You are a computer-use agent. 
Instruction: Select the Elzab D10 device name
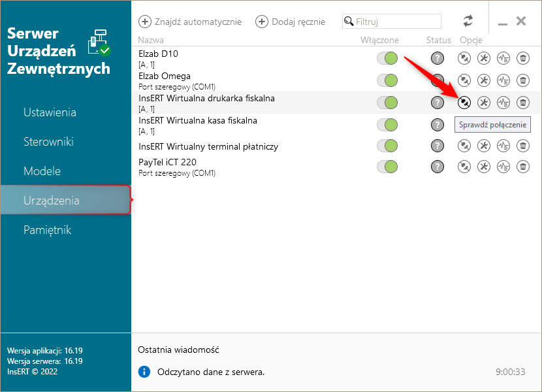(158, 54)
